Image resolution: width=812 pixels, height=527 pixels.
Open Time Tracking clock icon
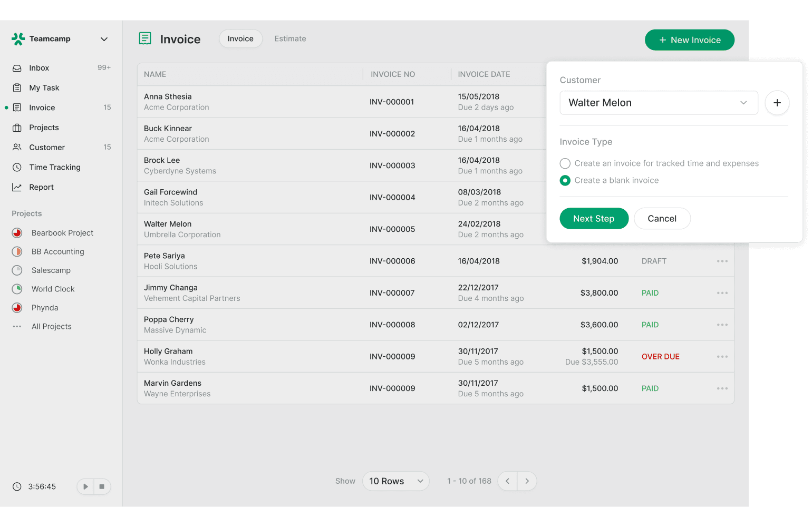pyautogui.click(x=17, y=168)
